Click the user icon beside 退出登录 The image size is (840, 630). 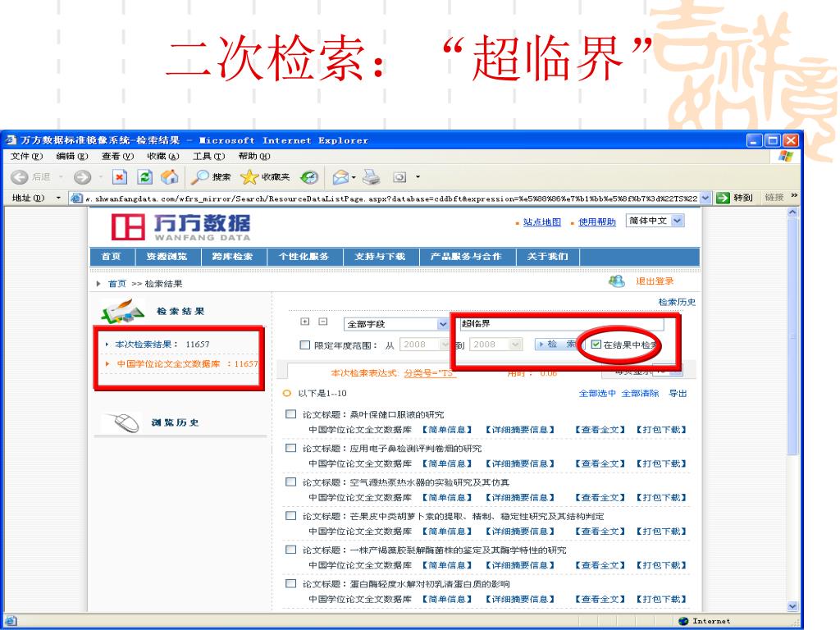pyautogui.click(x=617, y=281)
